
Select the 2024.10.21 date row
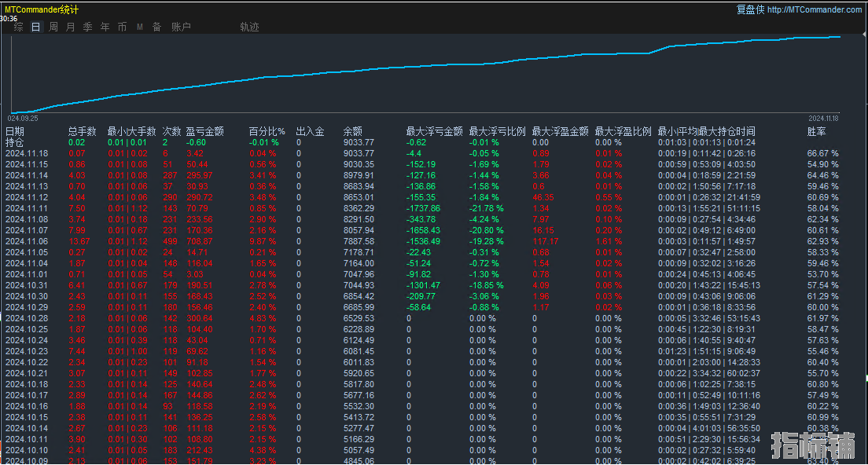click(x=27, y=373)
